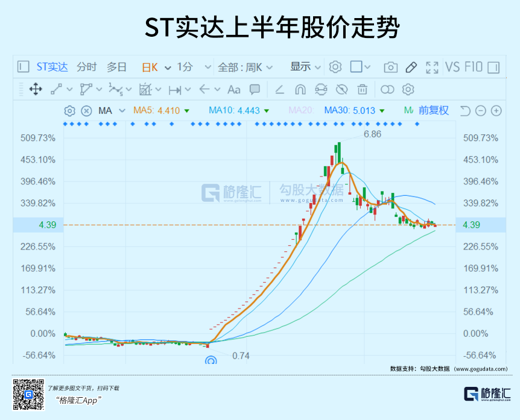Click the 前复权 adjustment button
This screenshot has width=520, height=420.
pos(434,110)
